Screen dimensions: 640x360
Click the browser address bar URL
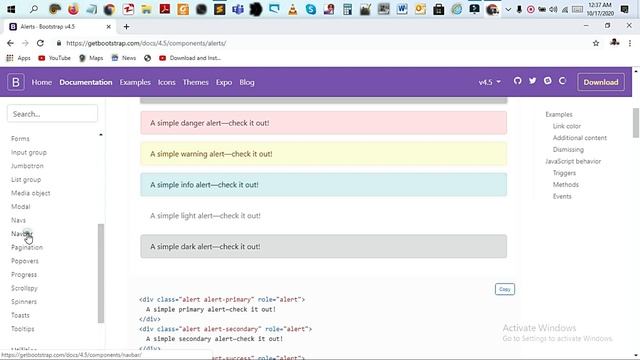[x=146, y=43]
